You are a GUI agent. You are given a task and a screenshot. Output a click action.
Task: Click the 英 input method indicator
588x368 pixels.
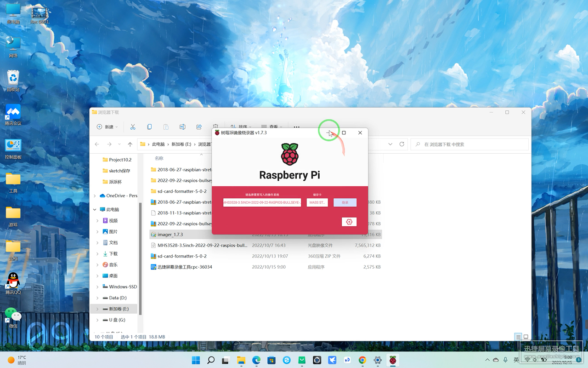coord(516,360)
